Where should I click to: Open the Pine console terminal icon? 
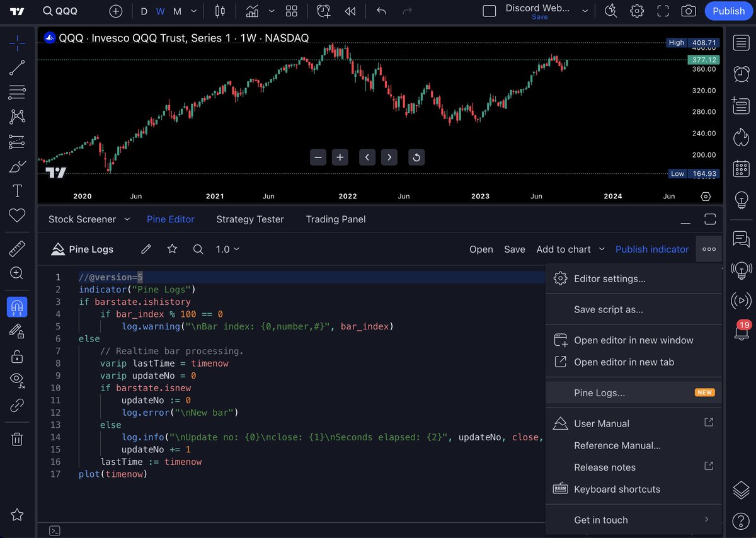(55, 531)
